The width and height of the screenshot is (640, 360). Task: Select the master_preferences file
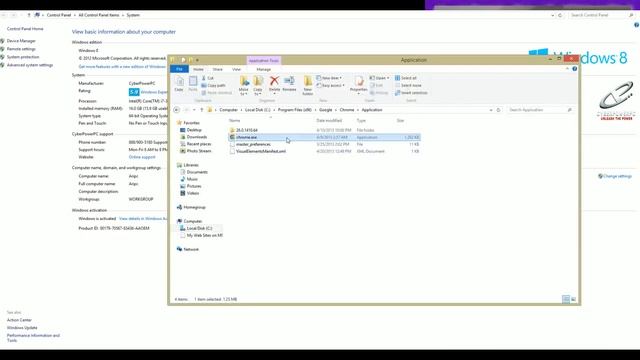[x=253, y=144]
